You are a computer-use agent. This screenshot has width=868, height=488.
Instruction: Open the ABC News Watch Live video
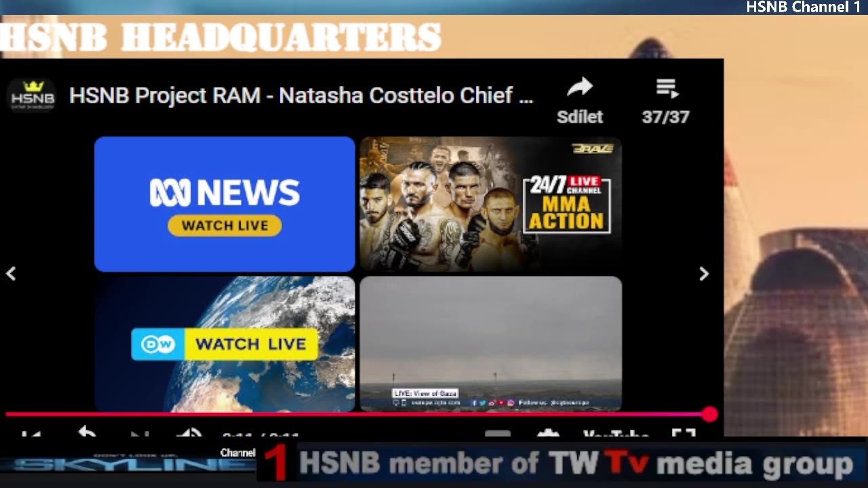pos(224,204)
